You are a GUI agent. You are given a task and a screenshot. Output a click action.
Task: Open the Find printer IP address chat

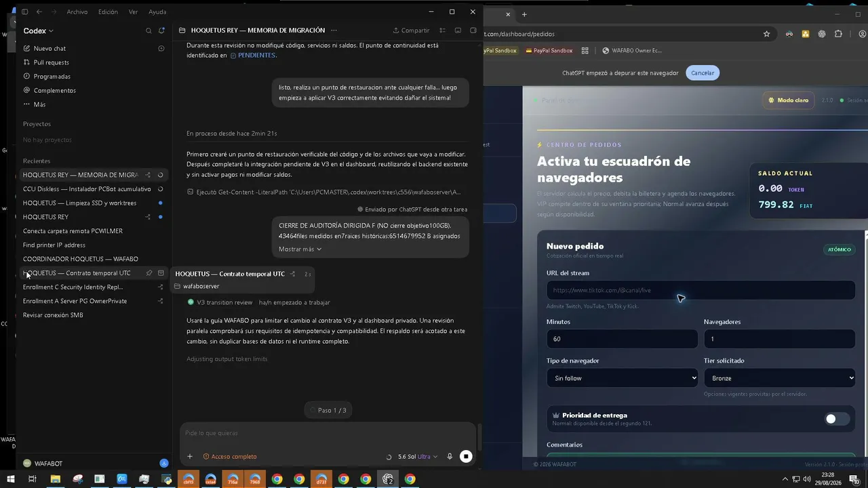(x=94, y=245)
